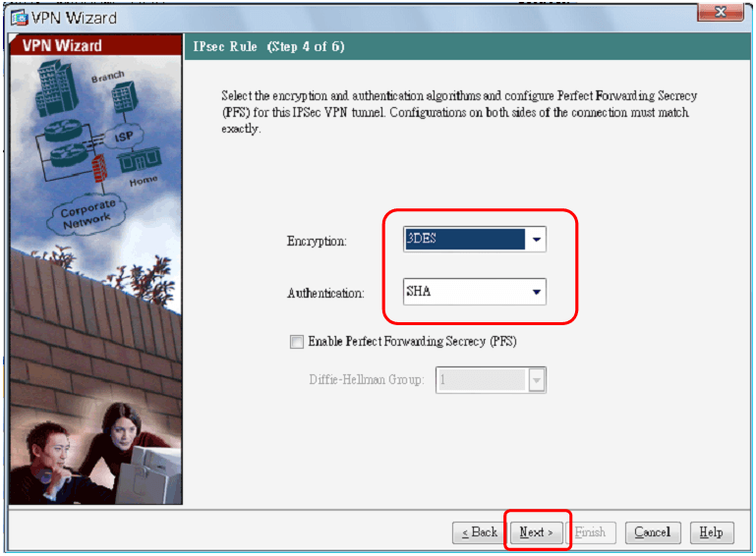Viewport: 756px width, 556px height.
Task: Close the VPN Wizard window
Action: coord(721,12)
